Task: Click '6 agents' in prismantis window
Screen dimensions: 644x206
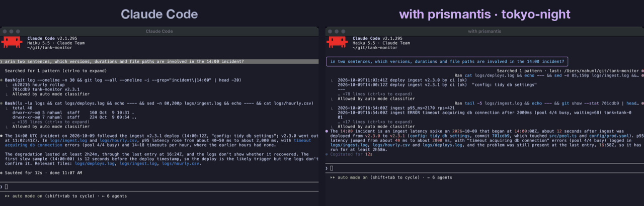Action: pos(441,177)
